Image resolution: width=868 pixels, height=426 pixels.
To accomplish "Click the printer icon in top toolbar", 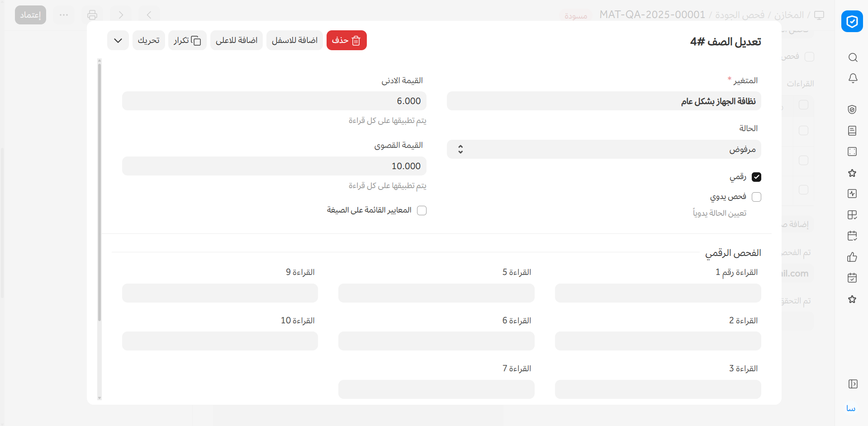I will [x=92, y=15].
